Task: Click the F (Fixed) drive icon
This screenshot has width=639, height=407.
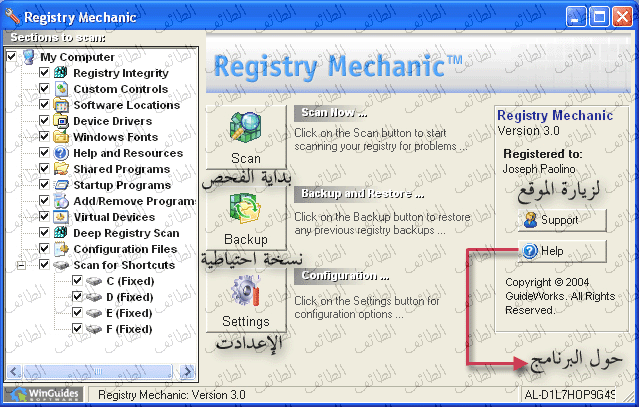Action: click(x=93, y=329)
